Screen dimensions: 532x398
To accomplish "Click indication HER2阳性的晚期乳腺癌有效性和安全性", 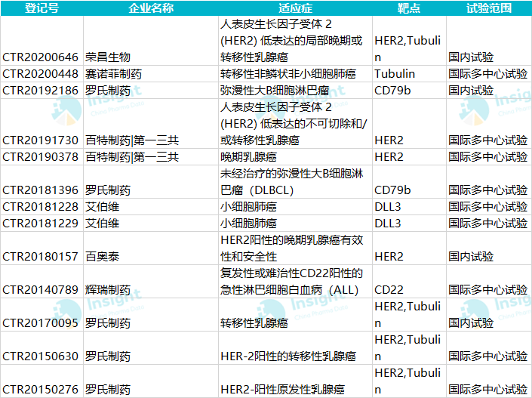I will click(292, 248).
